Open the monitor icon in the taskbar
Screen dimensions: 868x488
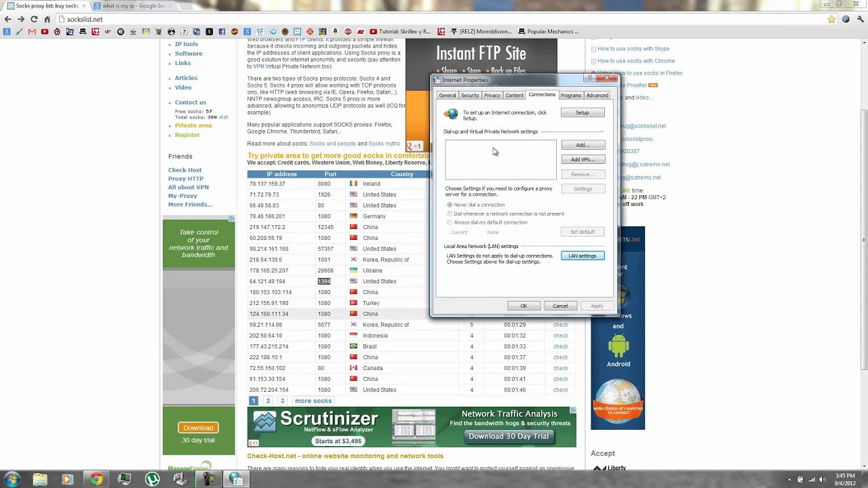(x=124, y=479)
